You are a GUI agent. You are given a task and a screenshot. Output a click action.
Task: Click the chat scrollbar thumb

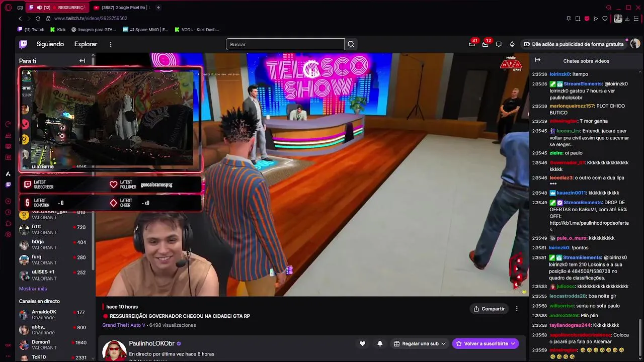(640, 336)
